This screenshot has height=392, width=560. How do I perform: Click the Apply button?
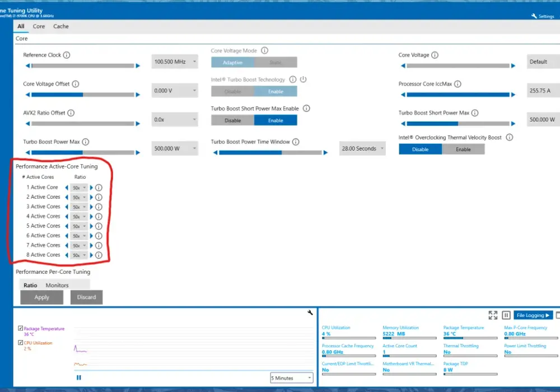(42, 297)
